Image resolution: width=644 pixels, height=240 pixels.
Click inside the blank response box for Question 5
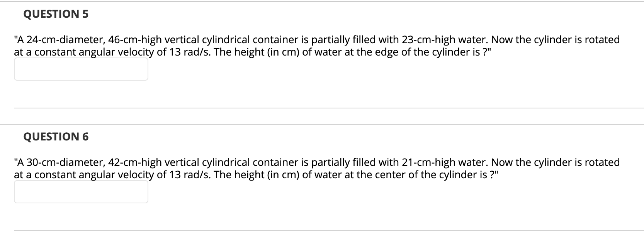coord(81,69)
